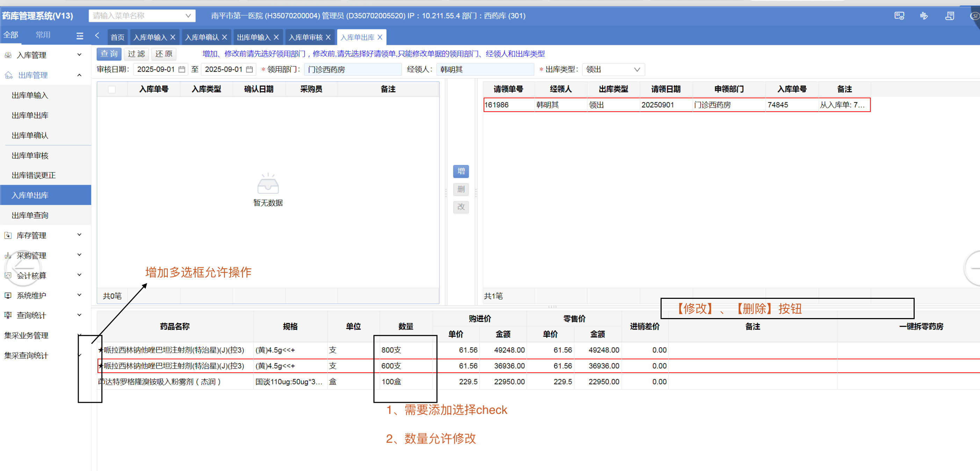Toggle the select-all checkbox in 入库单号 table header
980x471 pixels.
pyautogui.click(x=111, y=90)
